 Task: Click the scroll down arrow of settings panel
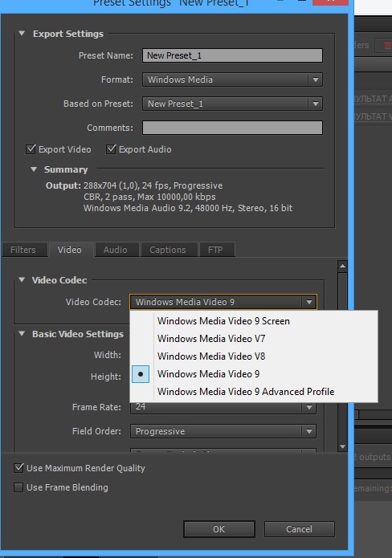[x=342, y=446]
